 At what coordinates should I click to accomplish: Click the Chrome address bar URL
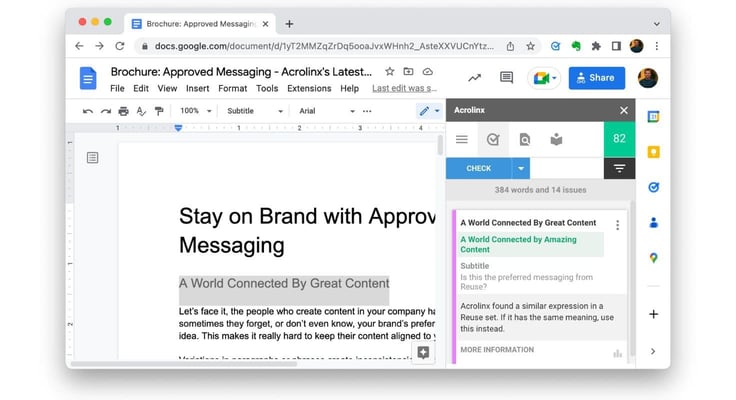(324, 46)
